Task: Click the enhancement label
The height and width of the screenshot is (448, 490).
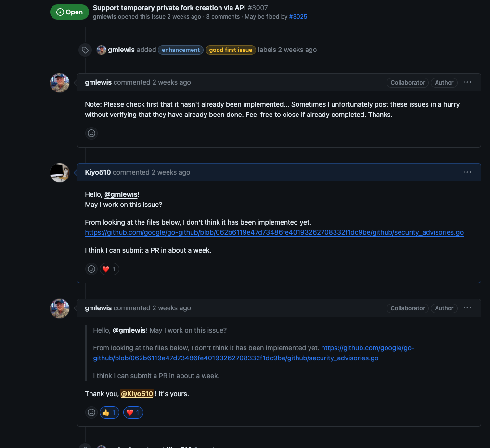Action: (x=181, y=50)
